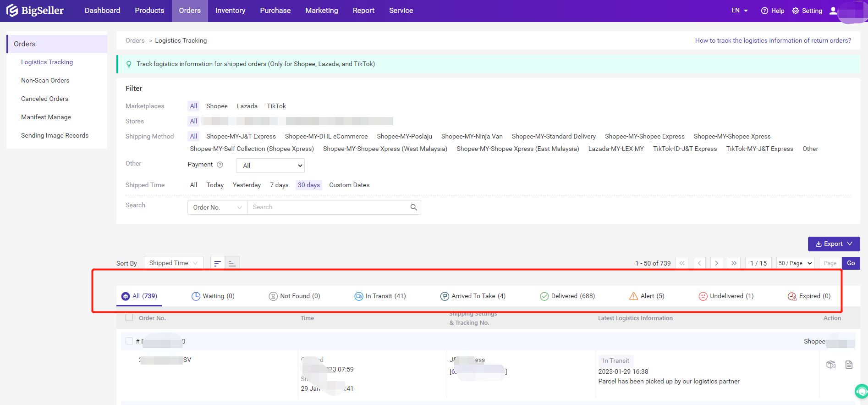Go to the next page arrow

click(716, 263)
